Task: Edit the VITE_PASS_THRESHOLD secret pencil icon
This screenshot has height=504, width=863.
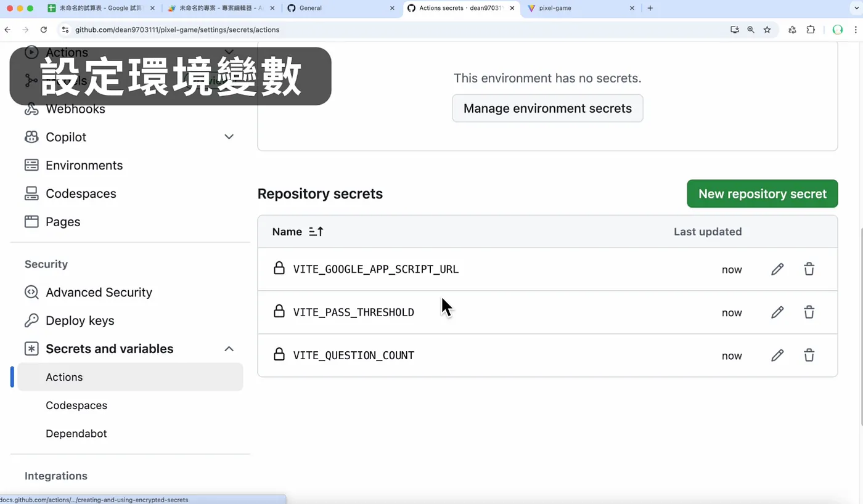Action: [777, 312]
